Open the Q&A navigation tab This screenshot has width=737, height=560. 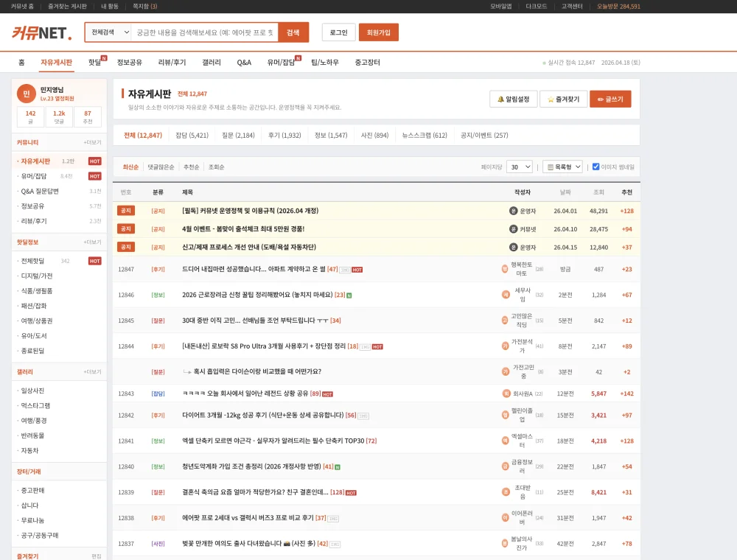244,63
